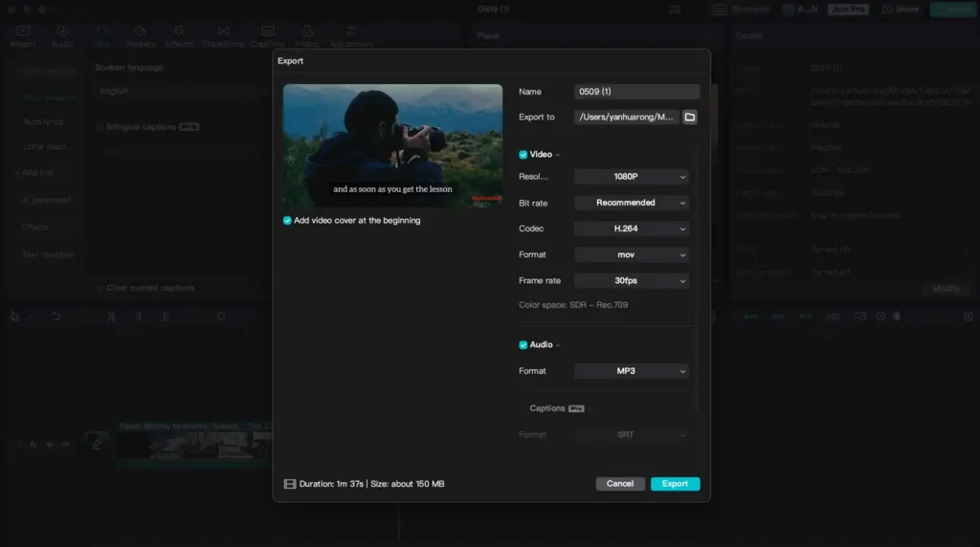Select Auto captions in the left sidebar

pos(49,98)
